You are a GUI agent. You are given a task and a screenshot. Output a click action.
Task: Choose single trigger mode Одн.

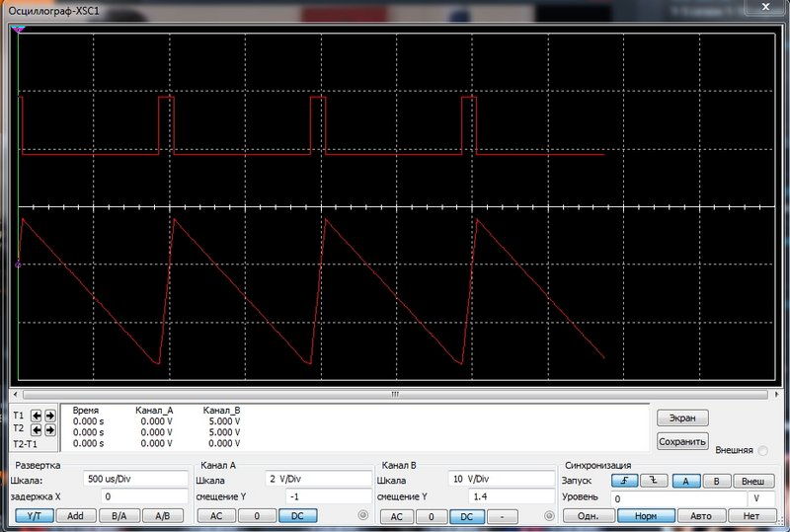tap(589, 516)
